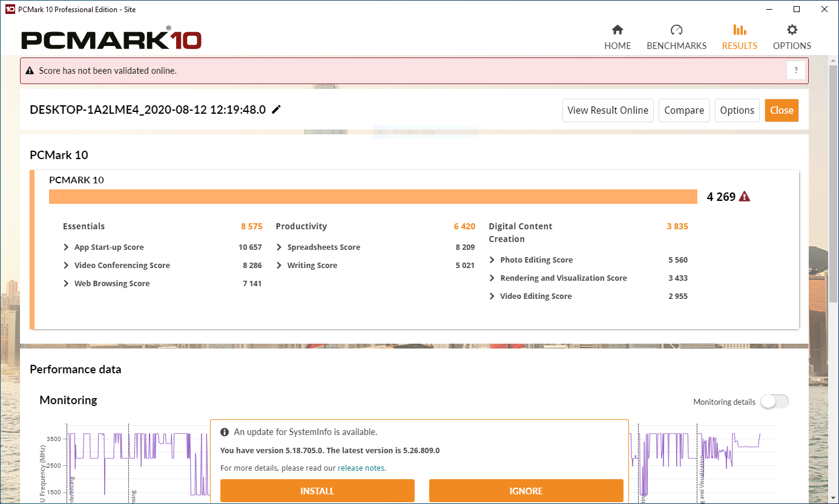This screenshot has width=839, height=504.
Task: Ignore the SystemInfo update
Action: point(526,491)
